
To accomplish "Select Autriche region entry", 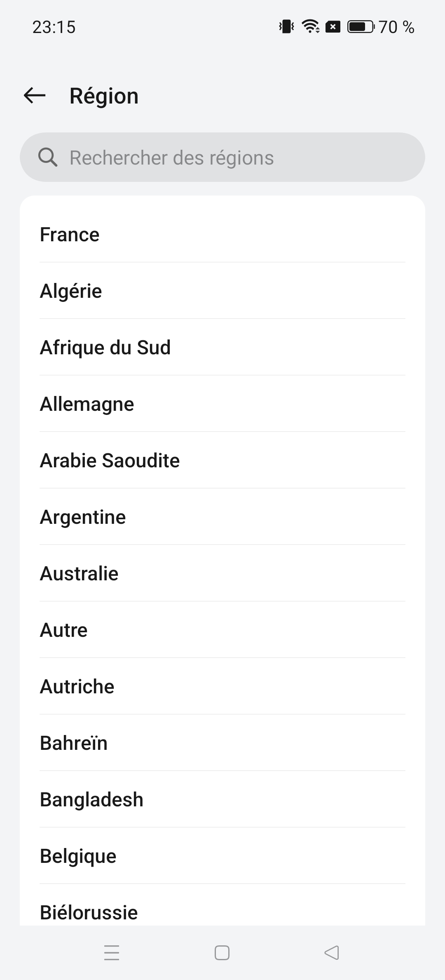I will coord(222,686).
